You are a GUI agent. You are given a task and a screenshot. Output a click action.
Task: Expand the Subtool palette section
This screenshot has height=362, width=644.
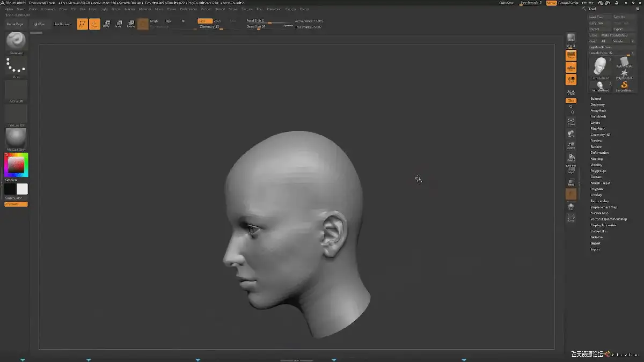[x=596, y=99]
